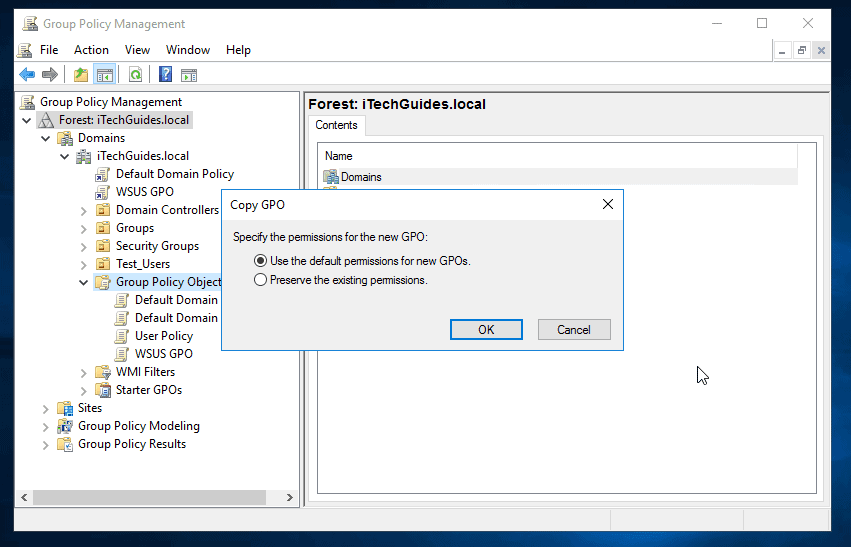Select the Groups OU tree item
The width and height of the screenshot is (851, 547).
(x=135, y=228)
